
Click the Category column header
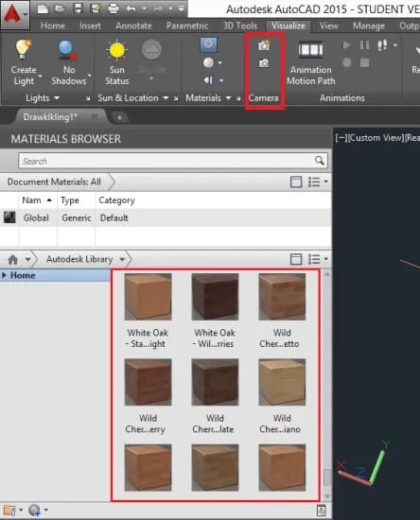click(x=116, y=200)
